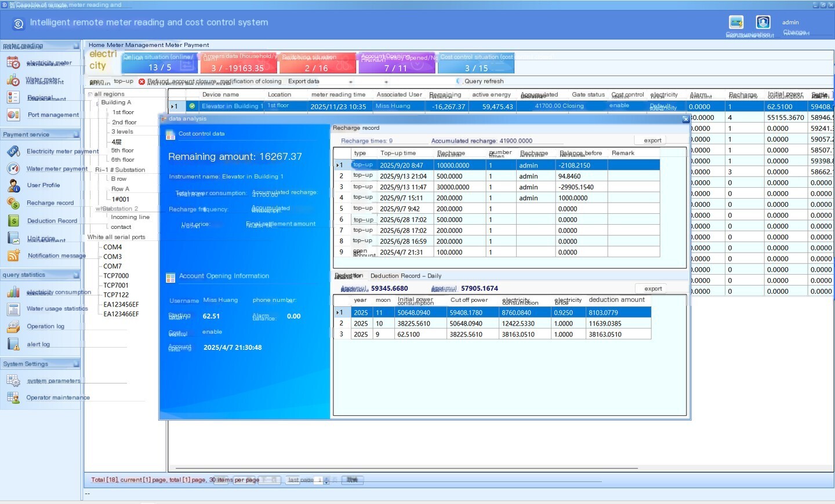Collapse the meter reading sidebar section

[76, 46]
